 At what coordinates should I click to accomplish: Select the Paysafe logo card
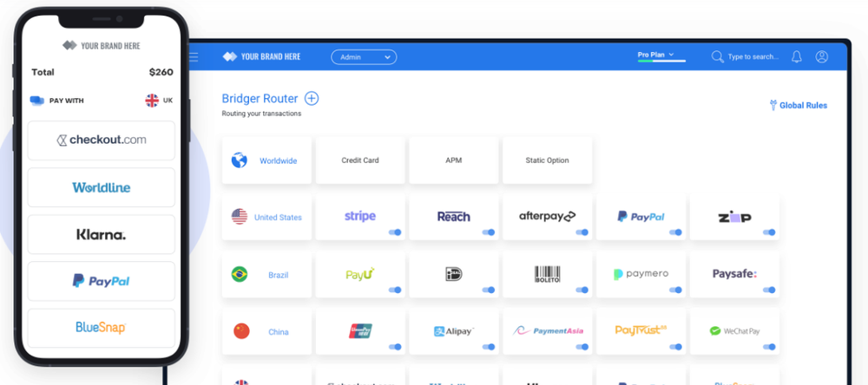[734, 273]
